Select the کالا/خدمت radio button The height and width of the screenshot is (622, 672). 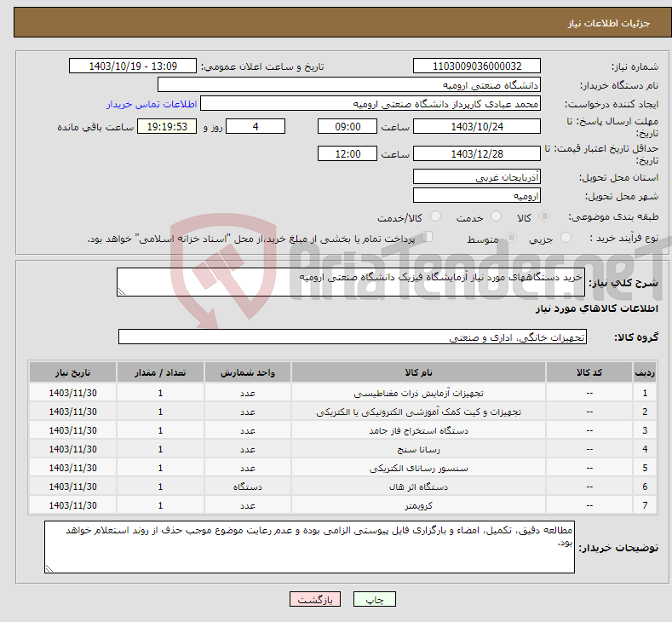(435, 216)
